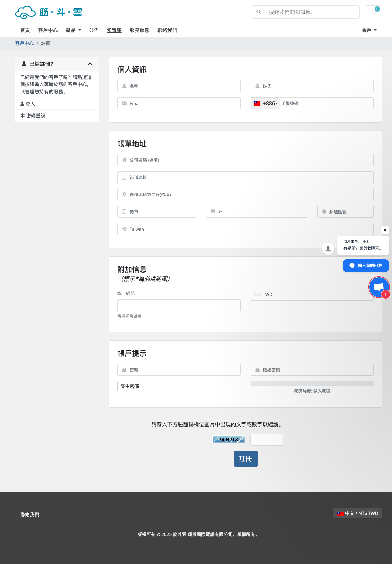Image resolution: width=392 pixels, height=564 pixels.
Task: Open the 帳戶 account dropdown
Action: click(369, 30)
